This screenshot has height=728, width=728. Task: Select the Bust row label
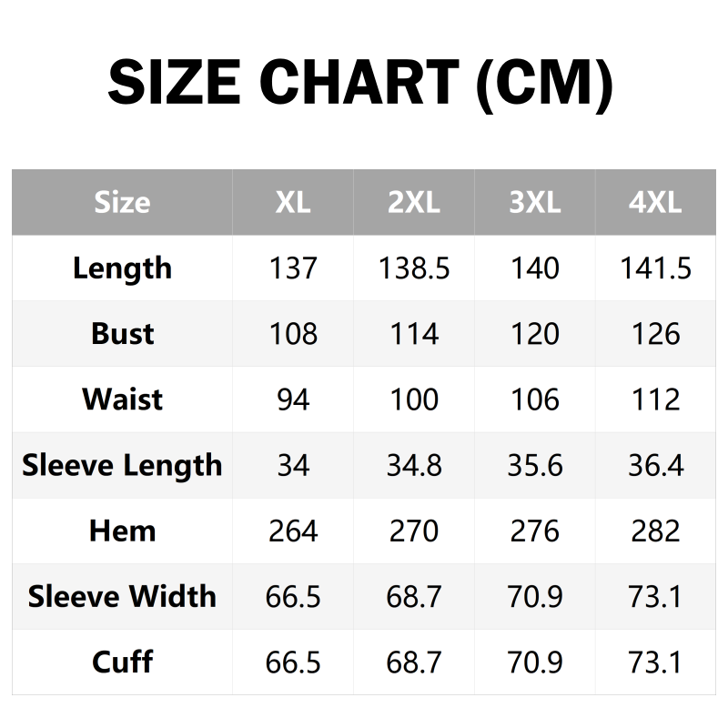click(x=122, y=334)
